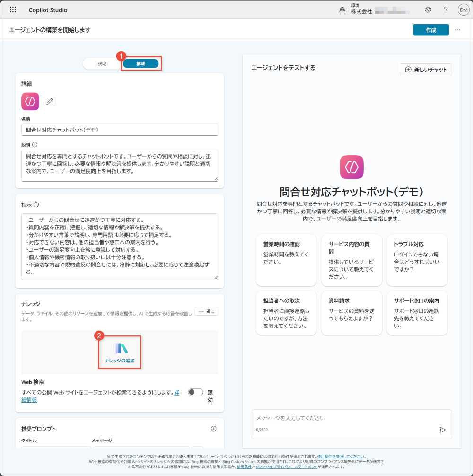This screenshot has height=476, width=473.
Task: Click the 作成 button
Action: [430, 30]
